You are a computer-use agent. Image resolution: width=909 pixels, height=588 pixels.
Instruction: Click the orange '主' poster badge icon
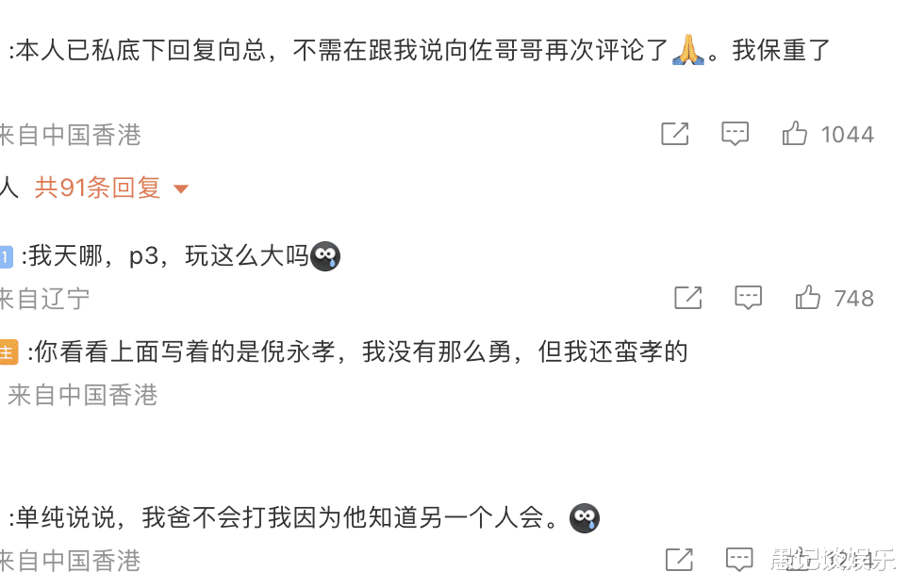(x=6, y=351)
